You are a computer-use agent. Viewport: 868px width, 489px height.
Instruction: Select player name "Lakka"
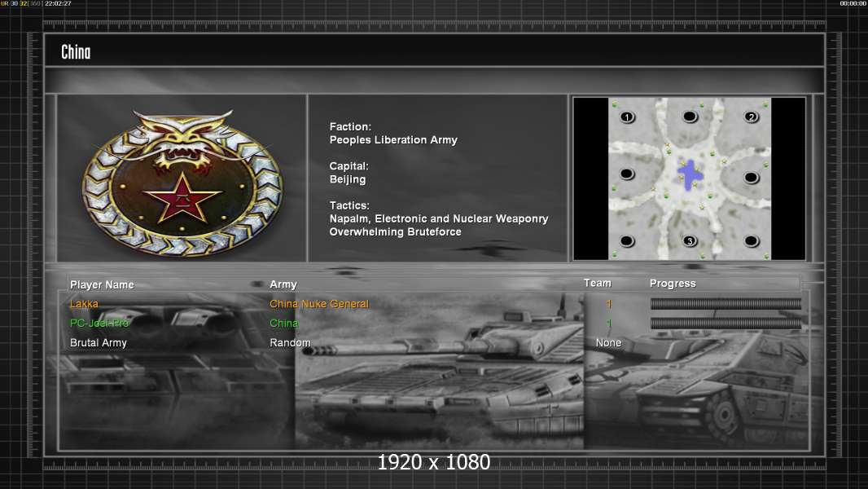[x=84, y=303]
